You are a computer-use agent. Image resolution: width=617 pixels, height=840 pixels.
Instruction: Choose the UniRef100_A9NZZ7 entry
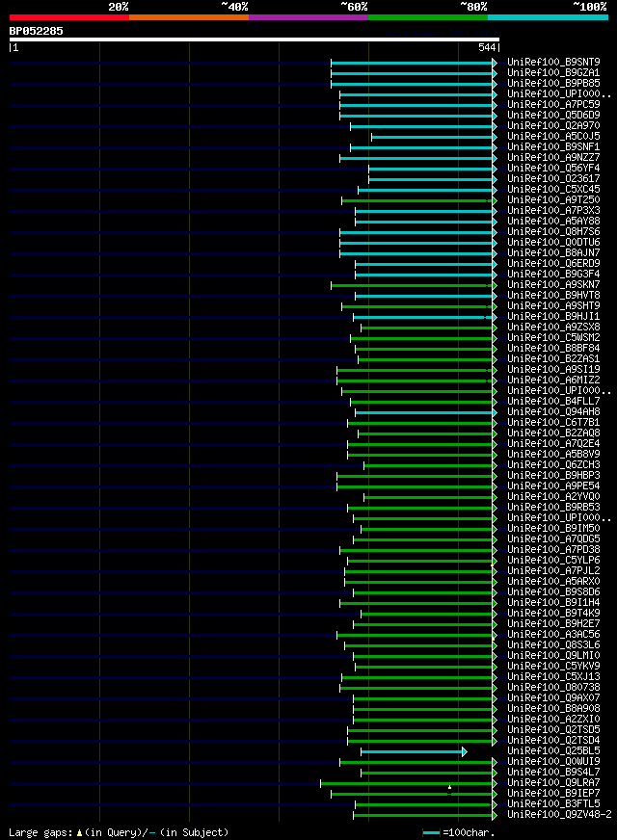coord(553,158)
